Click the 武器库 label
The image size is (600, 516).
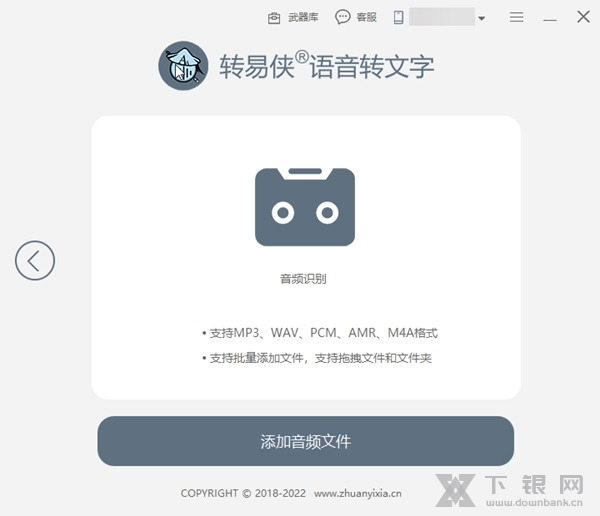303,17
